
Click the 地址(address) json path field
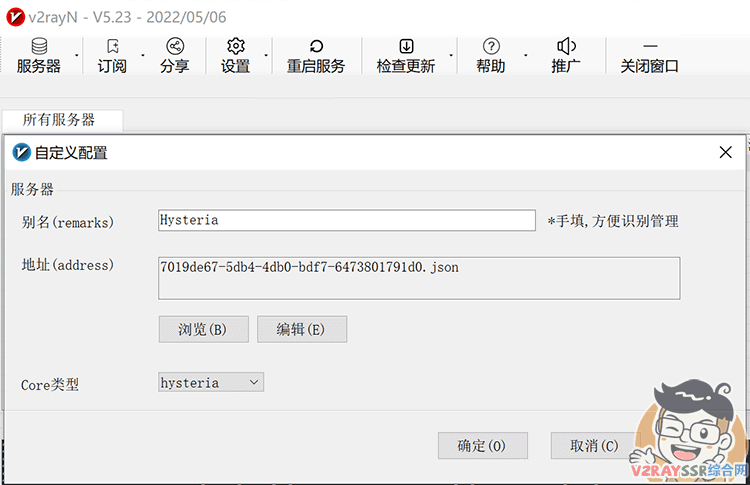click(x=418, y=277)
